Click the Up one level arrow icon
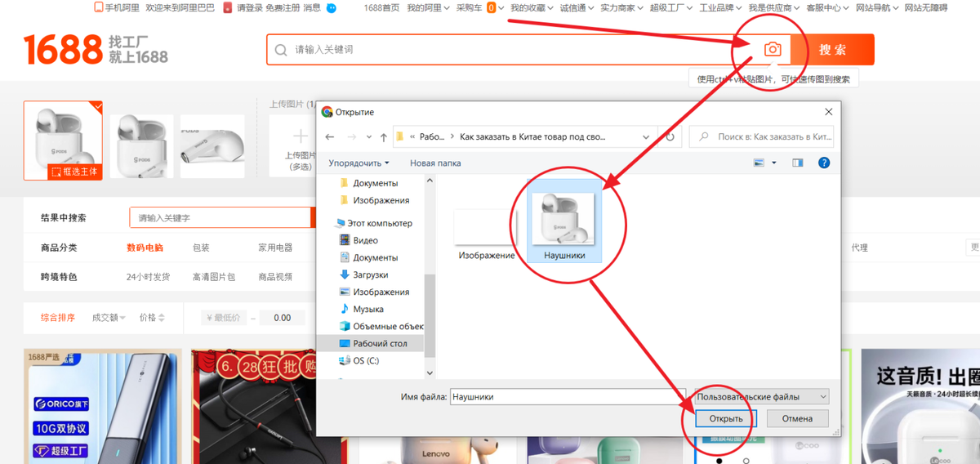The height and width of the screenshot is (464, 980). (x=382, y=136)
